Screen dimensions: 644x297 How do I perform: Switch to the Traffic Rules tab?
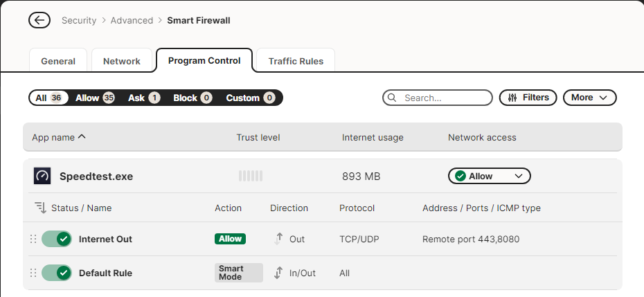point(296,61)
